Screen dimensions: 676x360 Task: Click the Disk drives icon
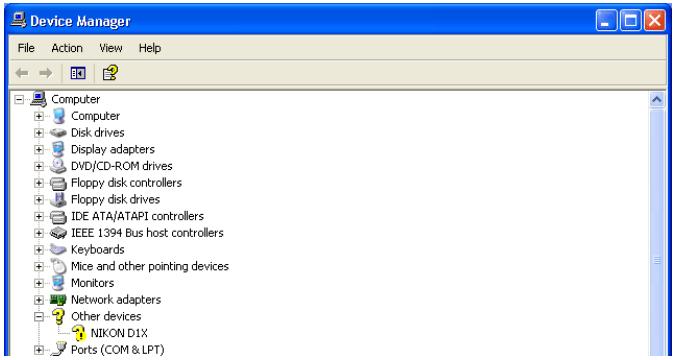pos(58,133)
